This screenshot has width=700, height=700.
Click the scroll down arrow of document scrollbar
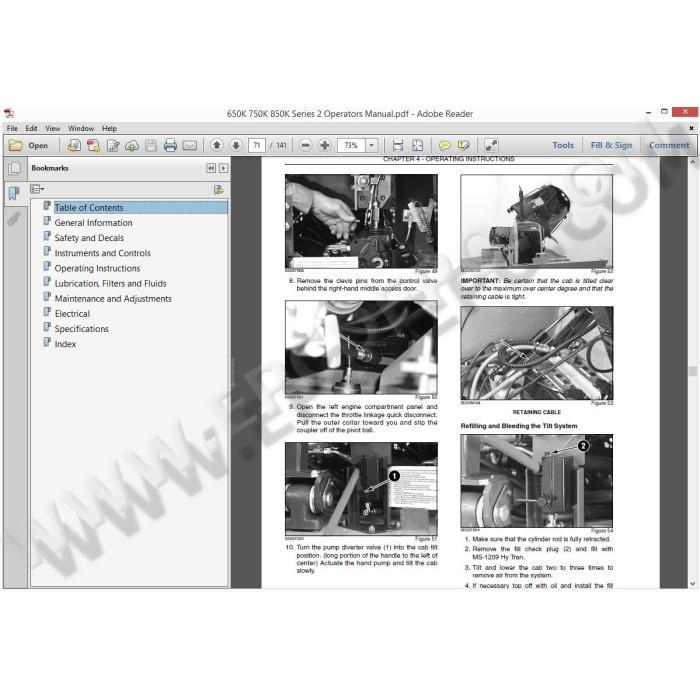692,583
